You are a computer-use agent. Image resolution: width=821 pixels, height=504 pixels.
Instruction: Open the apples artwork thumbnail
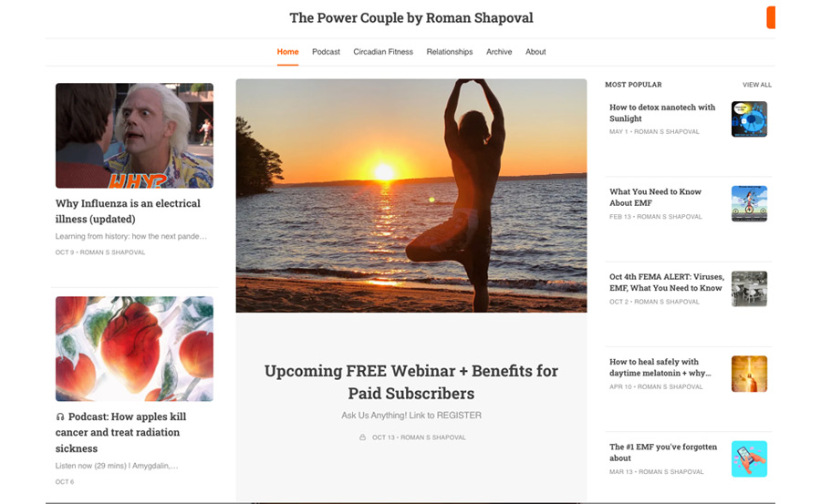point(135,349)
